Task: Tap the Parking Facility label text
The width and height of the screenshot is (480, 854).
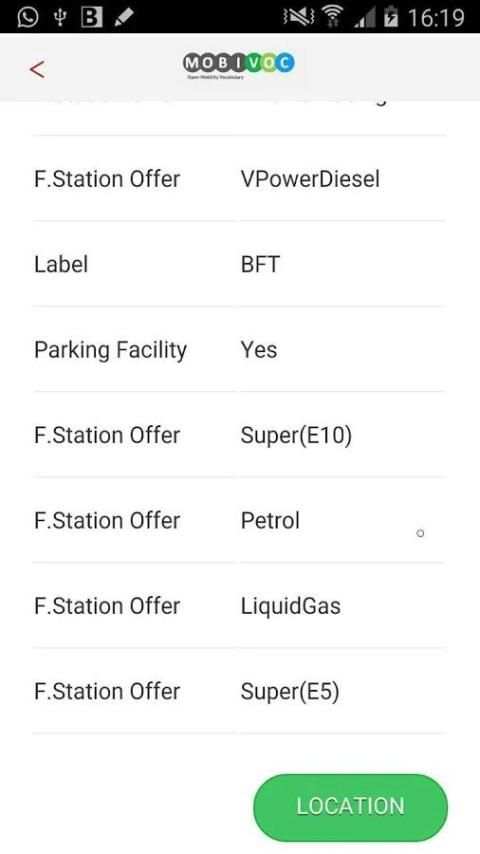Action: coord(111,350)
